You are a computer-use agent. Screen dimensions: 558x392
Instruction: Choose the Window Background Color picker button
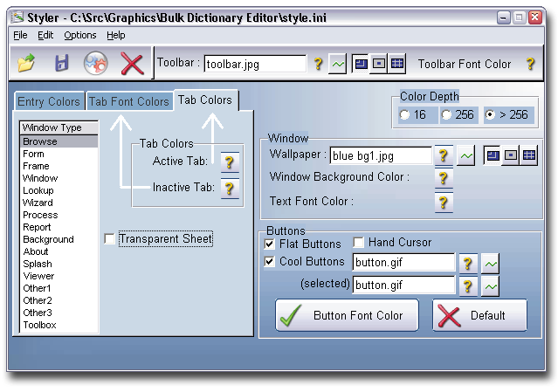[444, 178]
